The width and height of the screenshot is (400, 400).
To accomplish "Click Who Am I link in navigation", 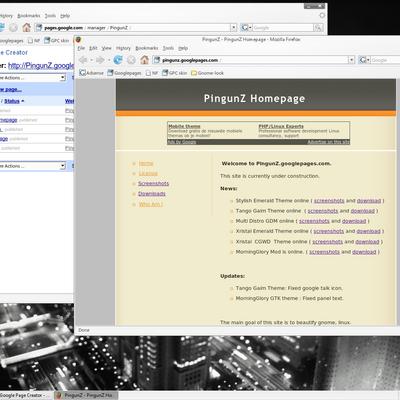I will 151,204.
